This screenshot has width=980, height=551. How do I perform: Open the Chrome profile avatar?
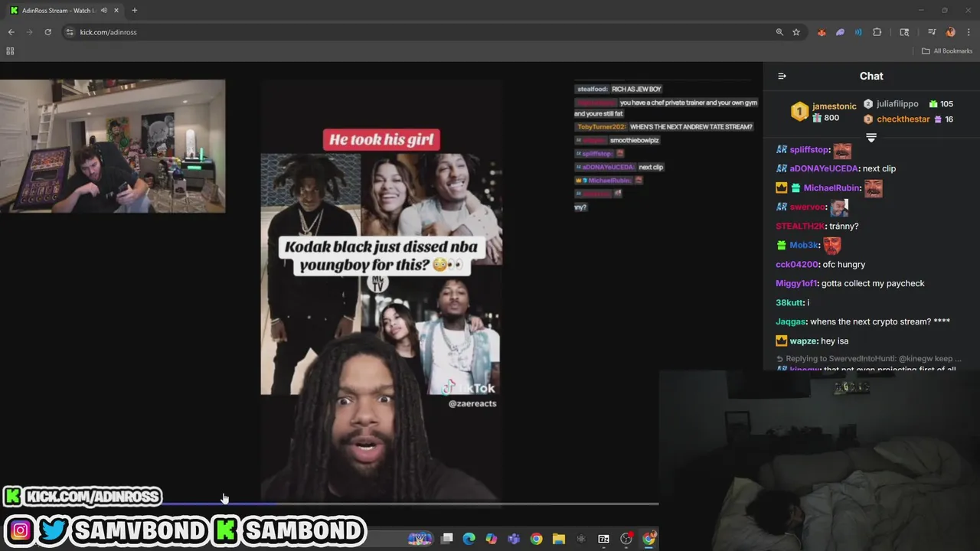[950, 32]
